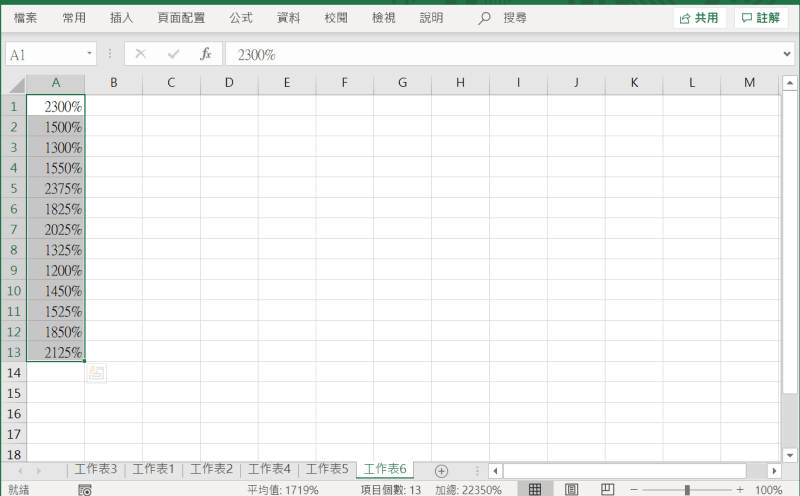The width and height of the screenshot is (800, 496).
Task: Open the Paste Options smart tag icon
Action: click(x=96, y=374)
